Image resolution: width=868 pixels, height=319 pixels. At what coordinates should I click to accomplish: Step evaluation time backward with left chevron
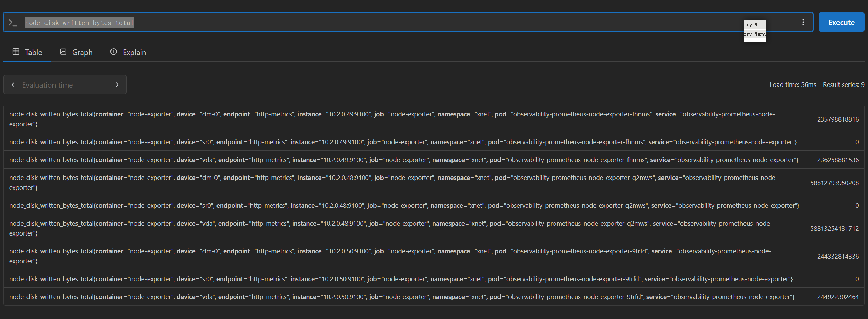(13, 84)
